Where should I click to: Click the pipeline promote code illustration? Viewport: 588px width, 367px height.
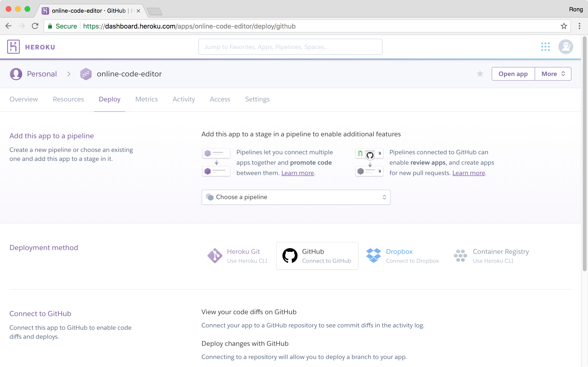(216, 162)
